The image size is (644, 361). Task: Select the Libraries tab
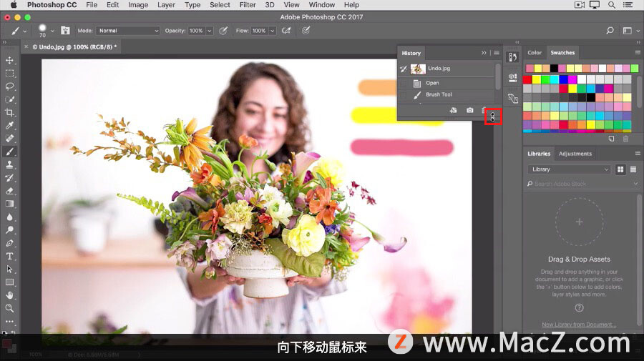pyautogui.click(x=539, y=154)
